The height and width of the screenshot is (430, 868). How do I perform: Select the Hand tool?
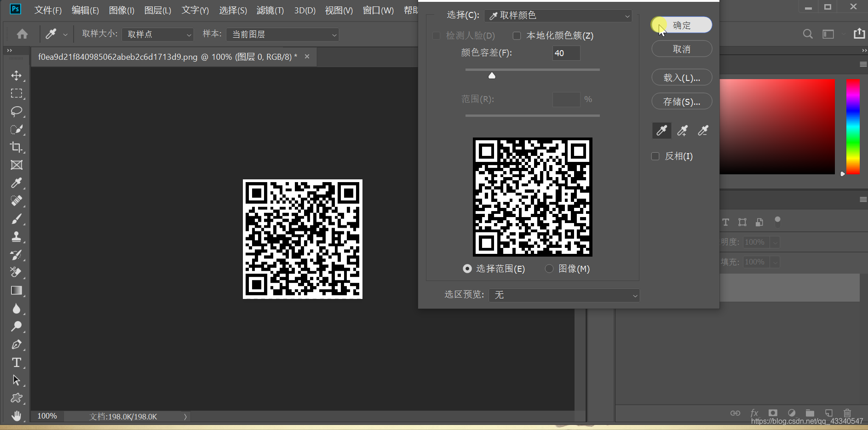click(17, 416)
